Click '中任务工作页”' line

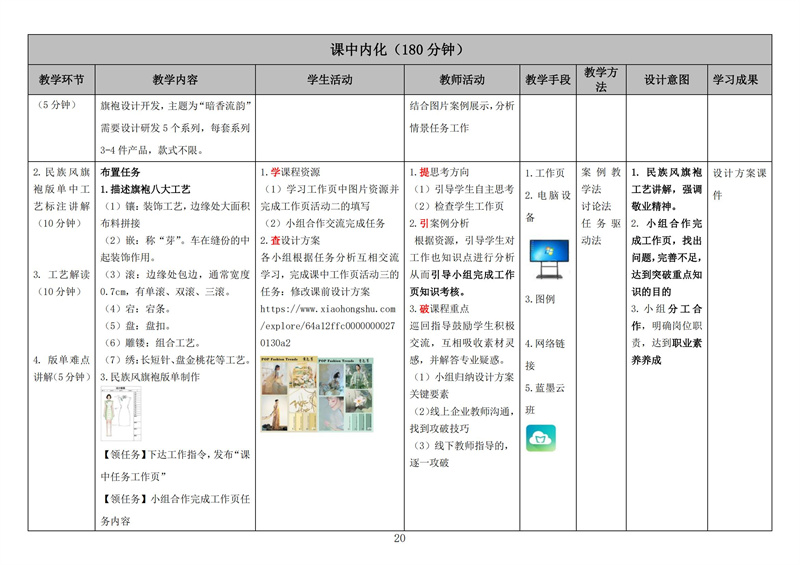(134, 477)
